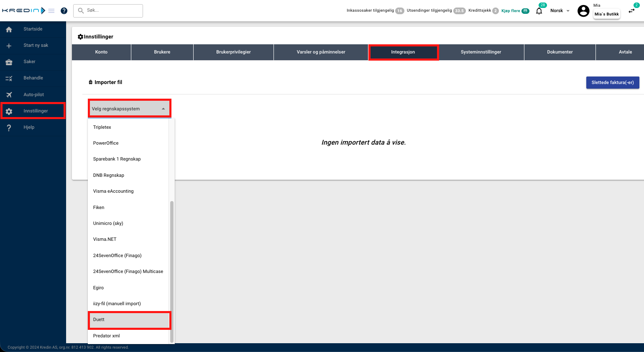Open Auto-pilot in the sidebar
The width and height of the screenshot is (644, 352).
click(33, 94)
